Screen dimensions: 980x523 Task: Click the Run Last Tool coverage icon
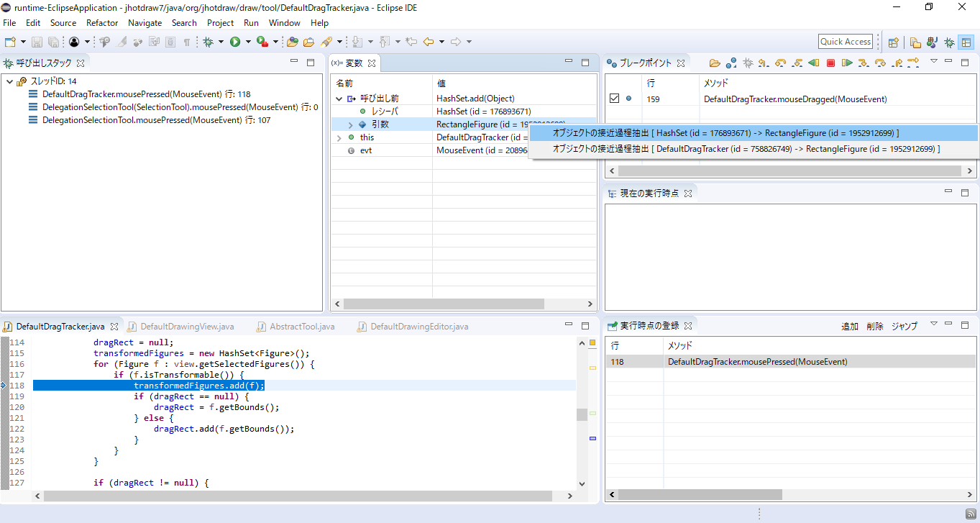pos(262,42)
